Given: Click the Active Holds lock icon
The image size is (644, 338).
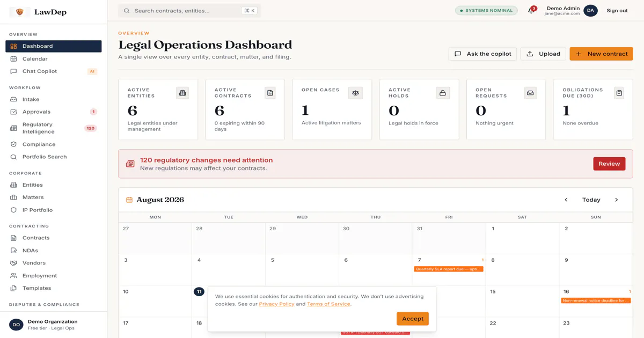Looking at the screenshot, I should [443, 93].
